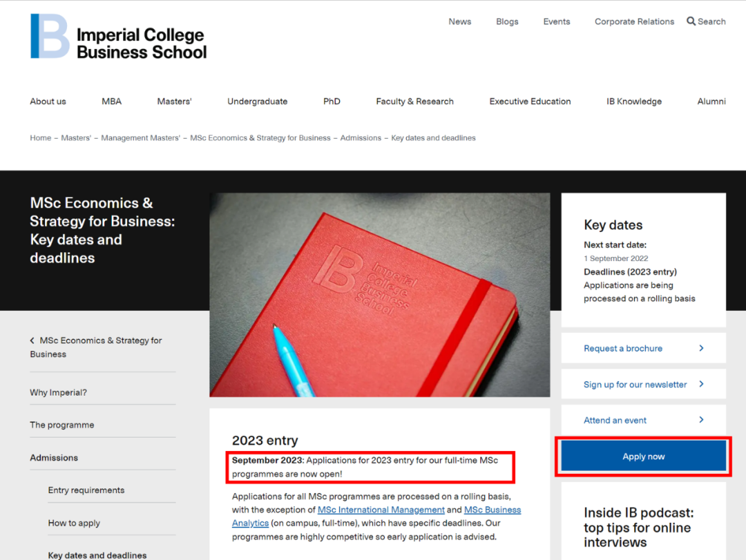Viewport: 746px width, 560px height.
Task: Open the MSc Business Analytics link
Action: pyautogui.click(x=492, y=510)
